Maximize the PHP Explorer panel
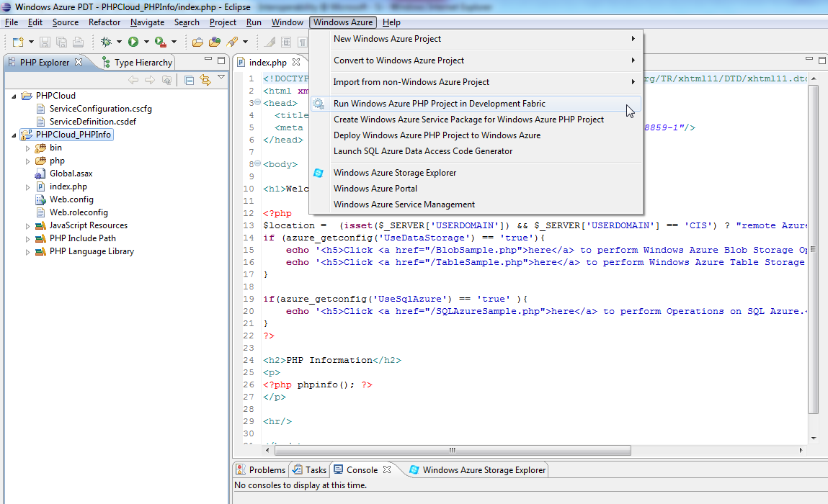This screenshot has width=828, height=504. (221, 60)
